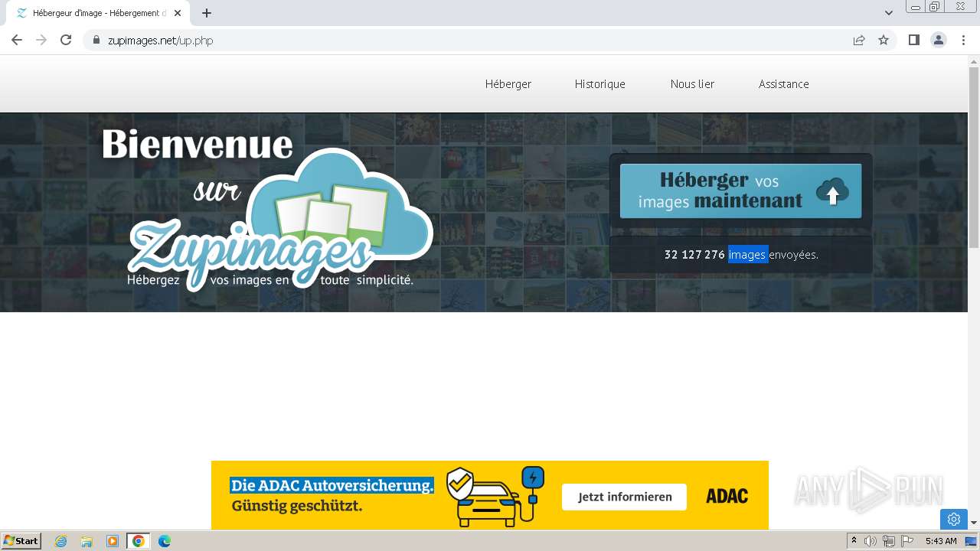Share this page via share icon

[859, 41]
